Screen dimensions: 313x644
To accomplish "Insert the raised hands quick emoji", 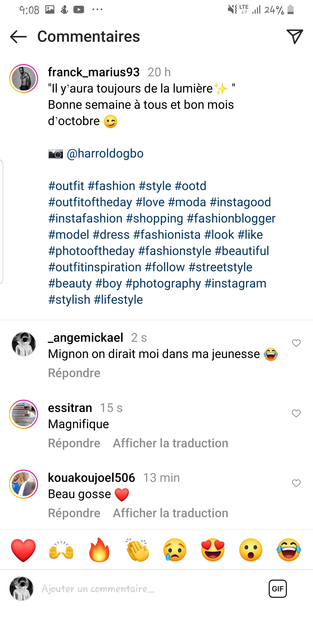I will pos(61,550).
